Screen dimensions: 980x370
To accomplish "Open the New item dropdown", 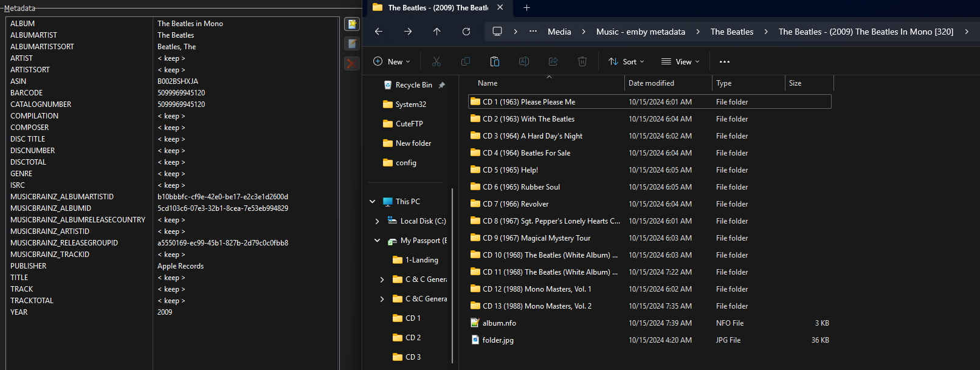I will pos(392,61).
